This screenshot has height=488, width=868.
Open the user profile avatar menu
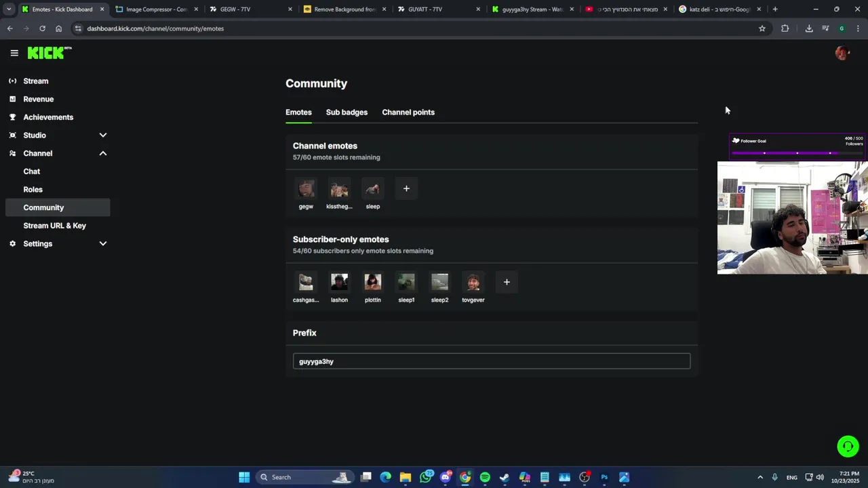click(842, 53)
